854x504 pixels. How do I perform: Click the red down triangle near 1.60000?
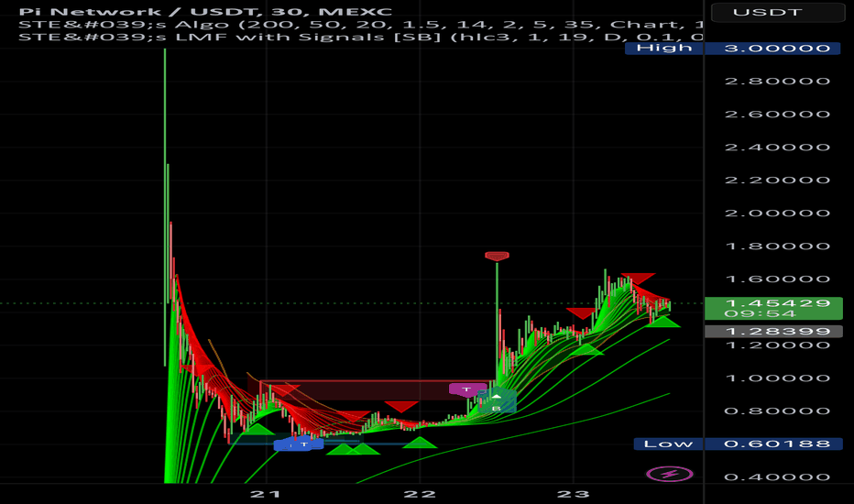[638, 279]
